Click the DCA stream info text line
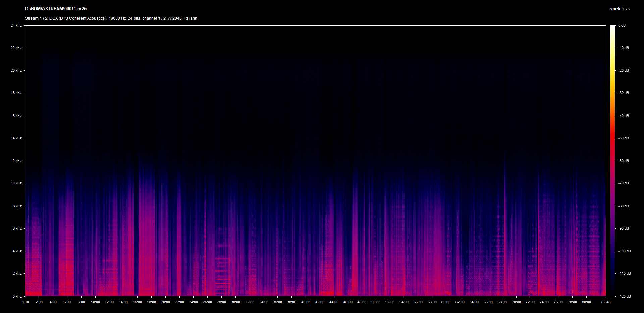Image resolution: width=644 pixels, height=313 pixels. point(111,18)
